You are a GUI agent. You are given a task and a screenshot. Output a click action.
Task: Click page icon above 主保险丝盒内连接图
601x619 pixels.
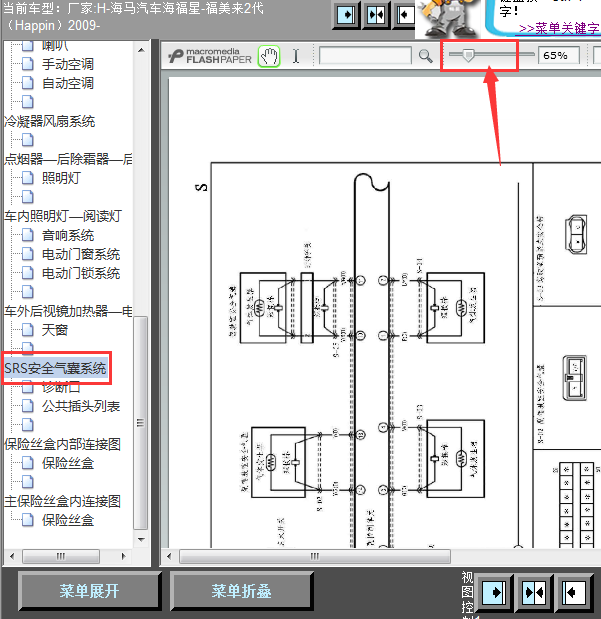coord(28,482)
